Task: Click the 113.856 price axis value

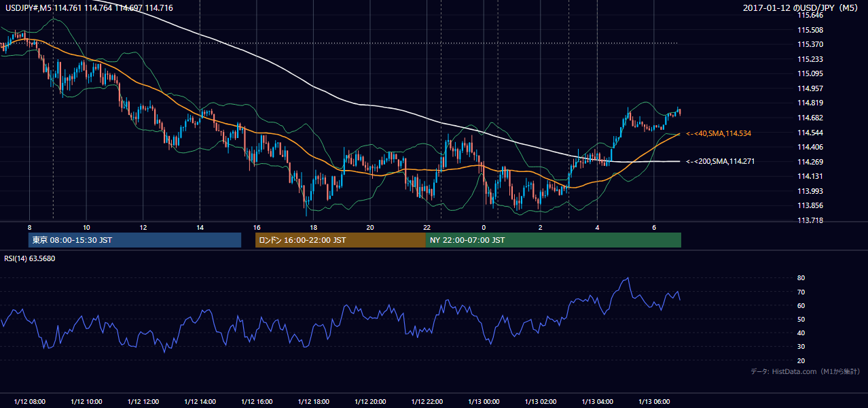Action: click(810, 206)
